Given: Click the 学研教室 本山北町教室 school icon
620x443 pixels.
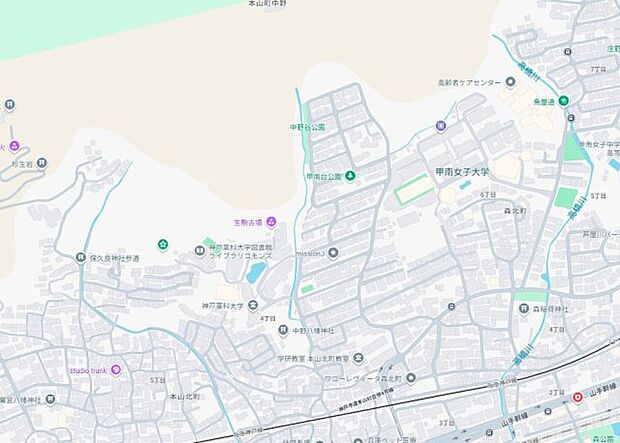Looking at the screenshot, I should (x=359, y=357).
